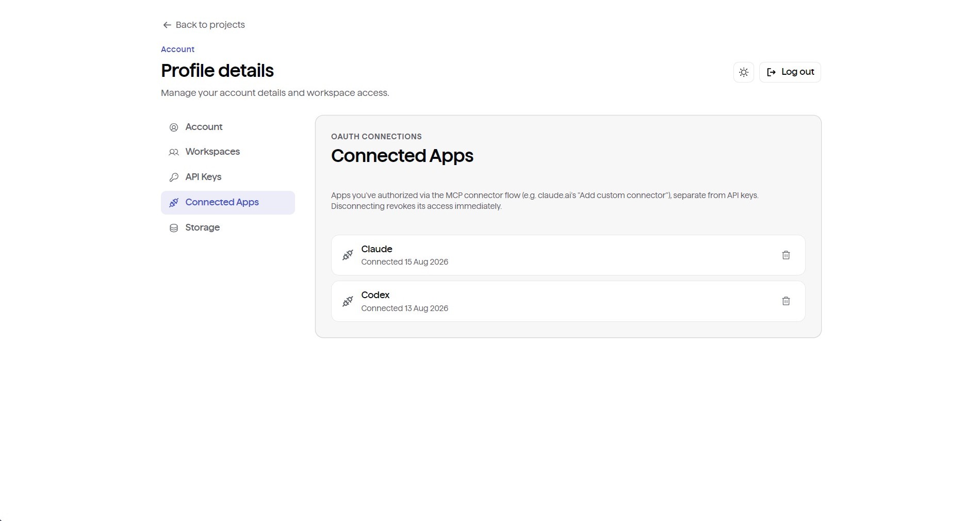980x521 pixels.
Task: Select the Claude app name
Action: tap(377, 249)
